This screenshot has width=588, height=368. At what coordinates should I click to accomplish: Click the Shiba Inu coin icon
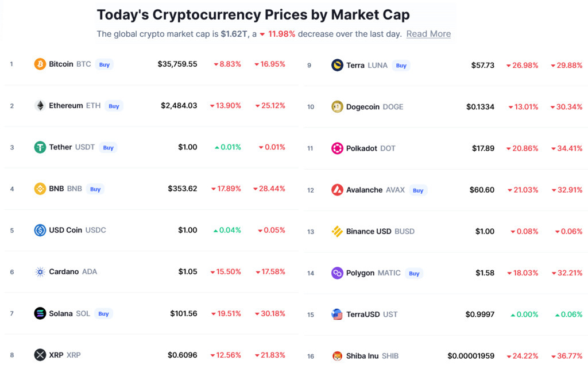pyautogui.click(x=337, y=356)
